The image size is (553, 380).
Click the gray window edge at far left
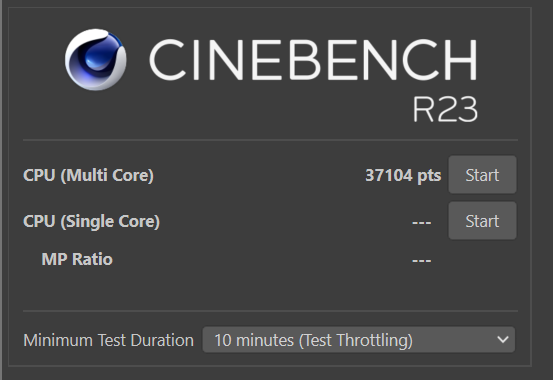1,190
